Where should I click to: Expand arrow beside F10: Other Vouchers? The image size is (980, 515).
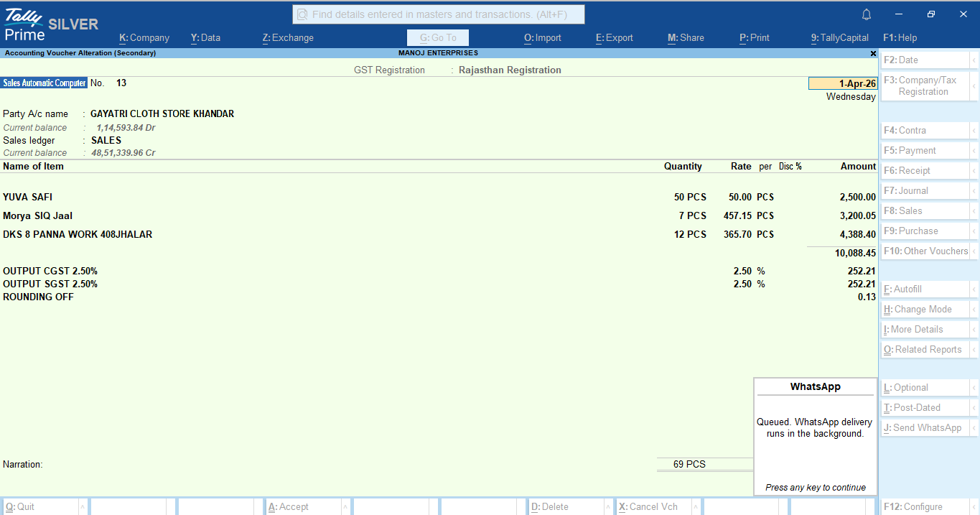[974, 251]
